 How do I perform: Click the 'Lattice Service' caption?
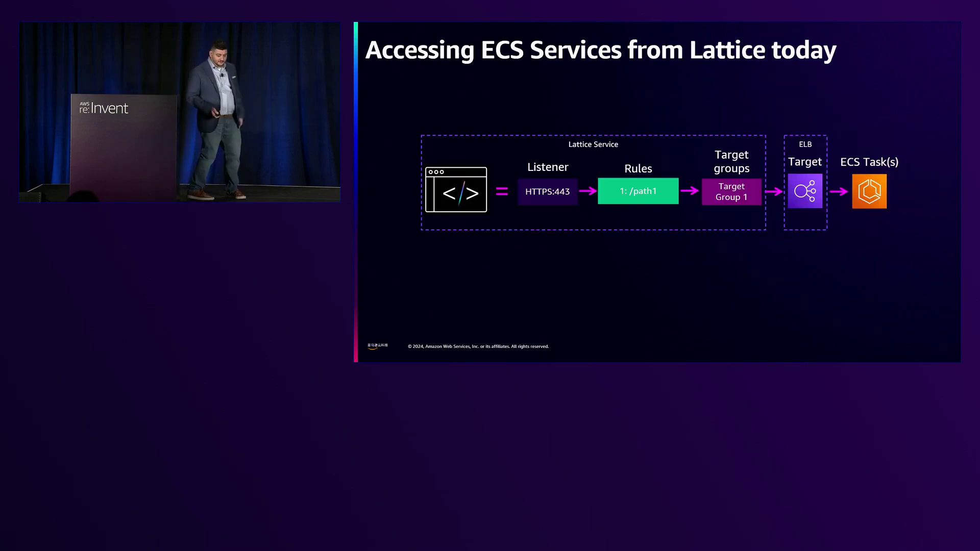coord(593,144)
